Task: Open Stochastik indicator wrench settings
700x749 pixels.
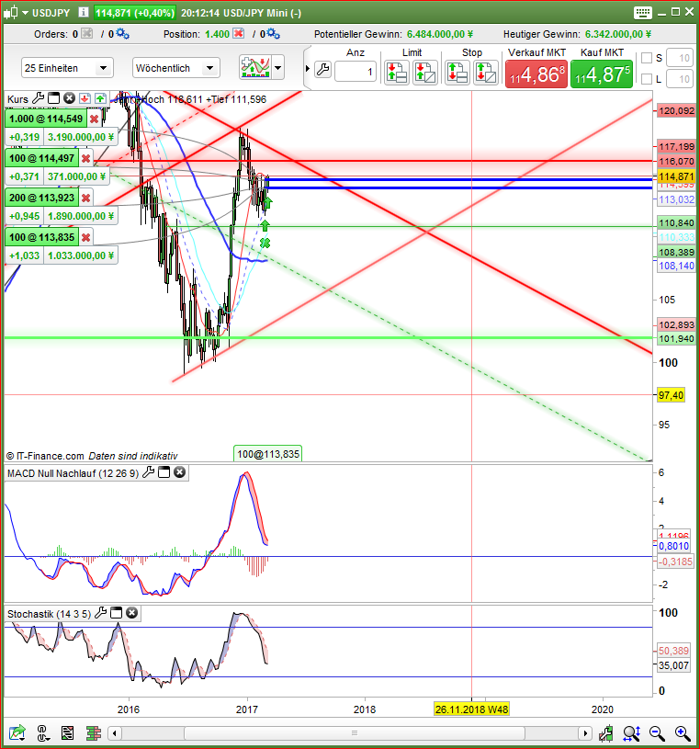Action: [x=101, y=613]
